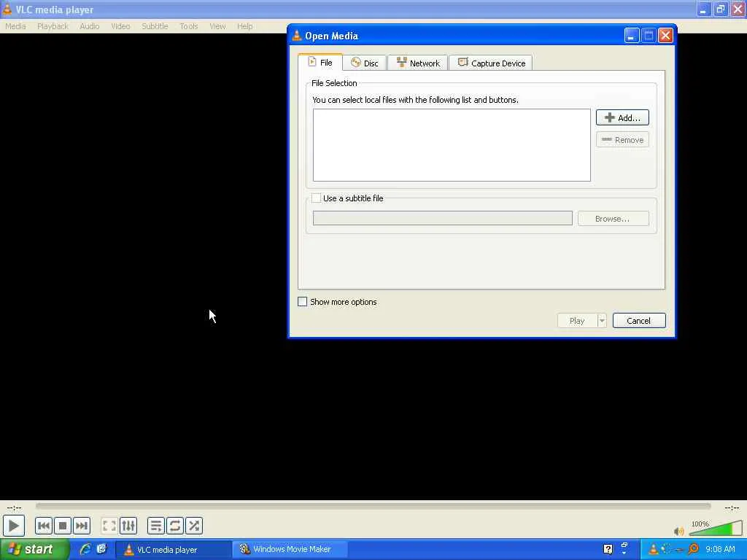Click VLC media player taskbar button
This screenshot has height=560, width=747.
pos(174,549)
